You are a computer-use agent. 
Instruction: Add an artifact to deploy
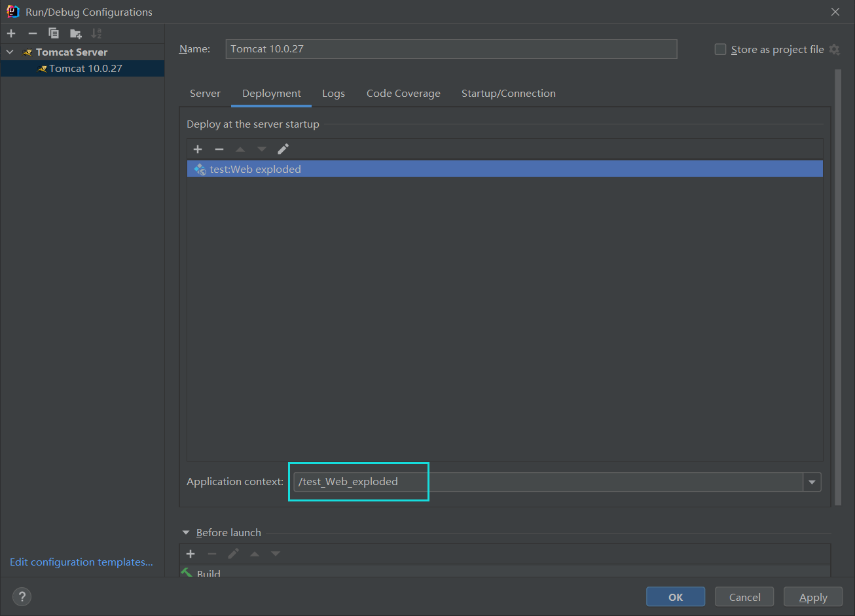(x=198, y=149)
